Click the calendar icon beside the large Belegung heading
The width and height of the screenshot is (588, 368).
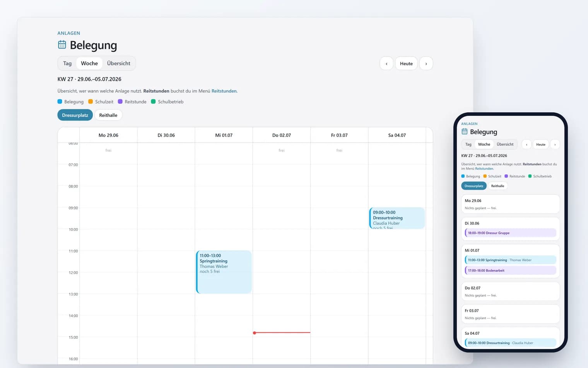(62, 45)
